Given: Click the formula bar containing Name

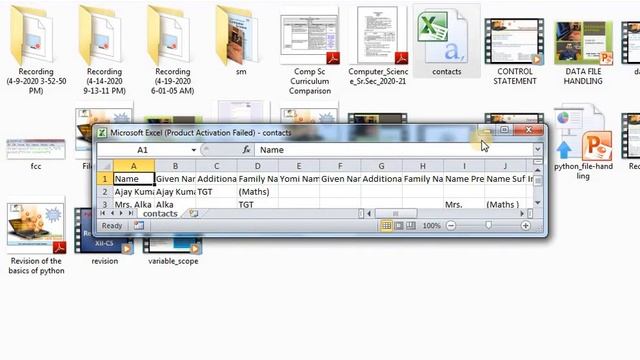Looking at the screenshot, I should [394, 150].
